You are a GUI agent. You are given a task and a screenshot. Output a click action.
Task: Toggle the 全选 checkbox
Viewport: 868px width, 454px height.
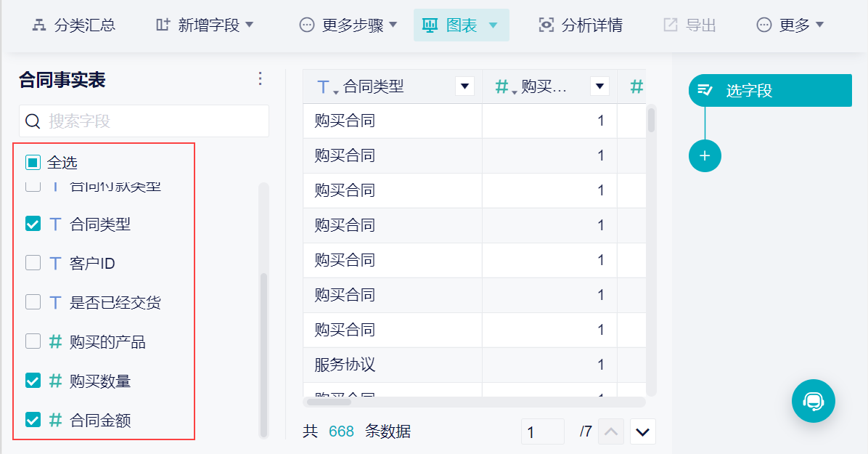(33, 163)
